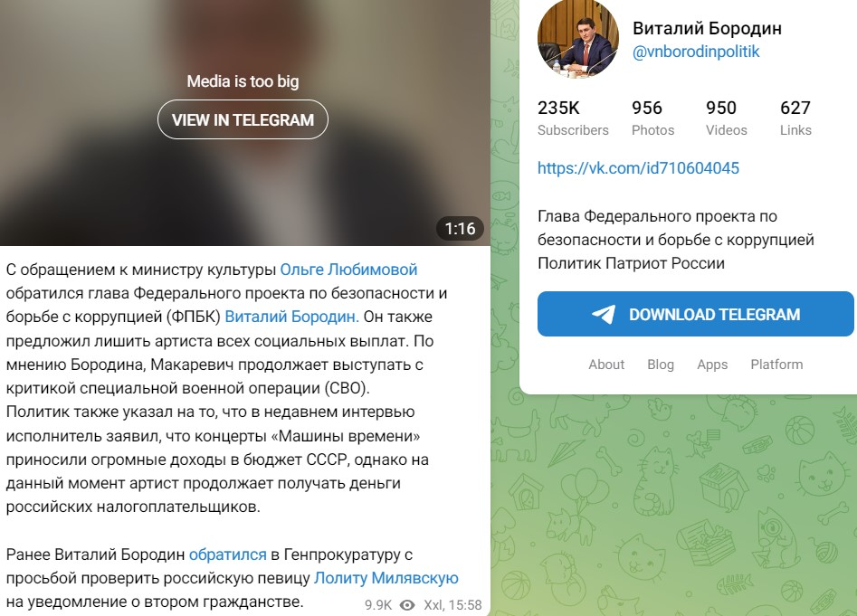Open the Blog footer link
Screen dimensions: 857x616
[x=661, y=365]
